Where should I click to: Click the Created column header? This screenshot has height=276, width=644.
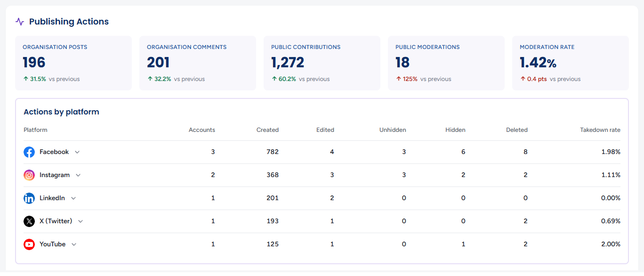(267, 130)
